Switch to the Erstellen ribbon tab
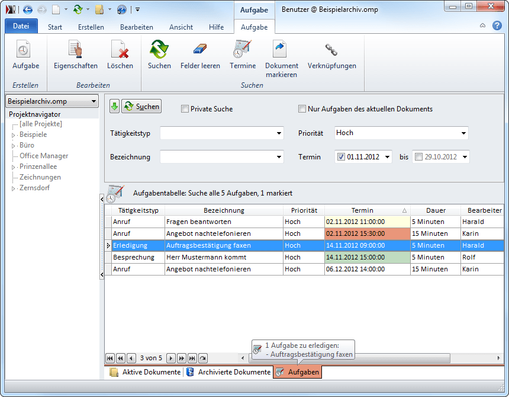This screenshot has width=509, height=397. coord(91,27)
